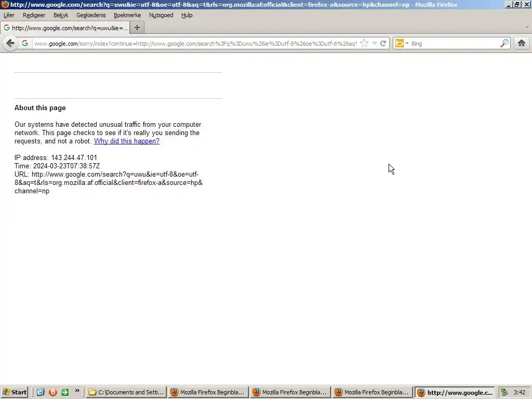Open the Nutsgoed menu
Screen dimensions: 532x399
click(161, 15)
